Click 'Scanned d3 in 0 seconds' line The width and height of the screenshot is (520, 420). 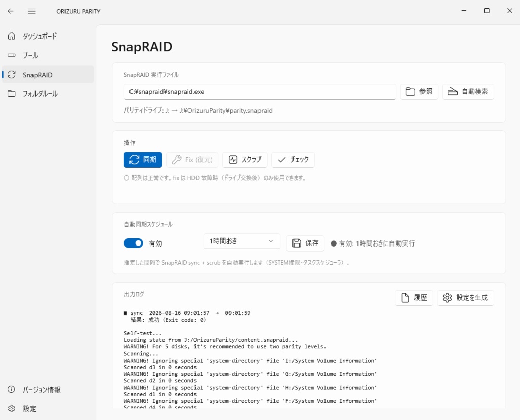pos(160,367)
